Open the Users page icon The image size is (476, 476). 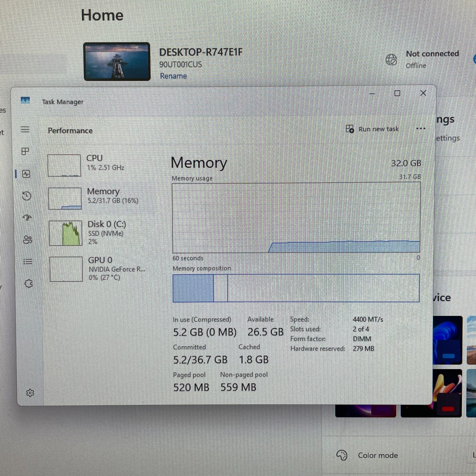point(28,239)
